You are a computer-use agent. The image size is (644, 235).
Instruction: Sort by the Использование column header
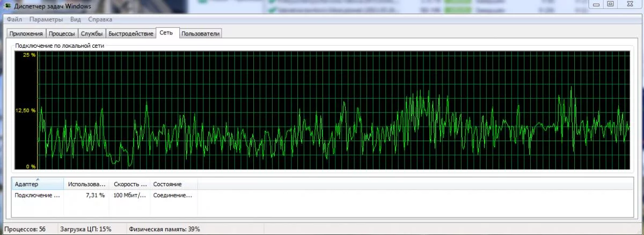point(87,185)
